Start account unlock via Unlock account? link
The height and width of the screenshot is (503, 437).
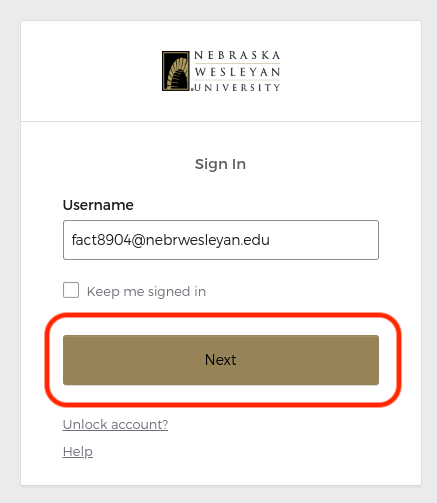(115, 424)
